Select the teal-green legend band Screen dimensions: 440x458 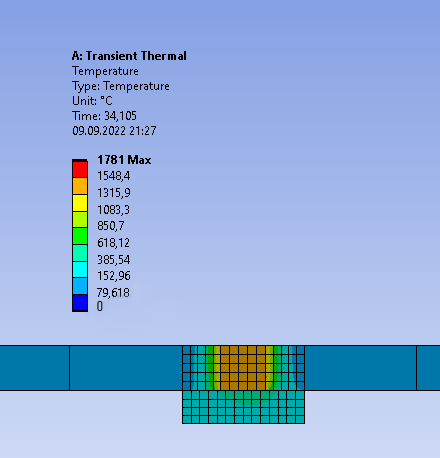click(80, 253)
